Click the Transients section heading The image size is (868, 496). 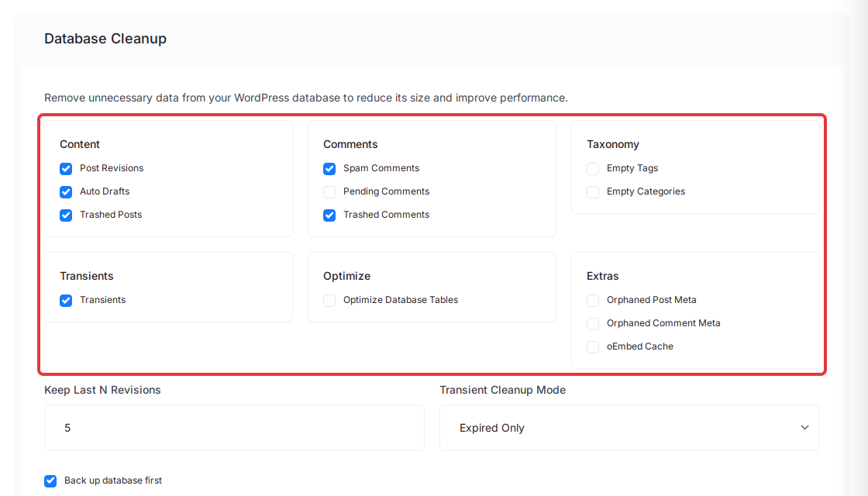[86, 276]
